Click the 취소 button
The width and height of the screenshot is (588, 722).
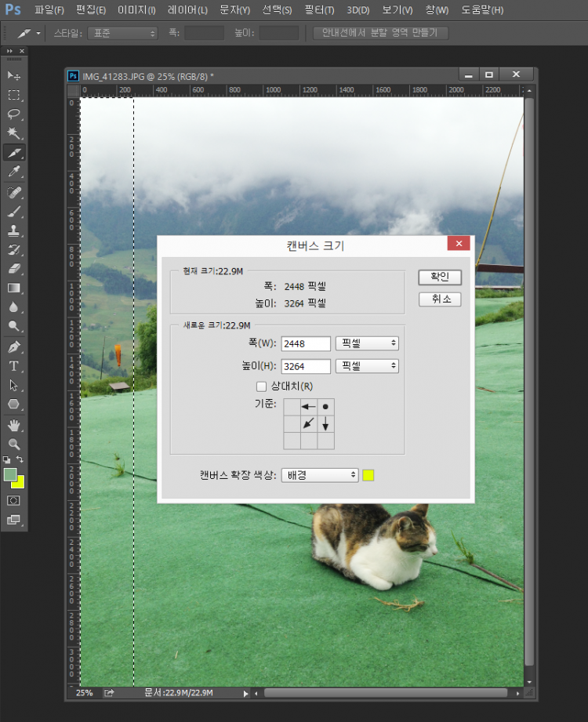click(440, 299)
